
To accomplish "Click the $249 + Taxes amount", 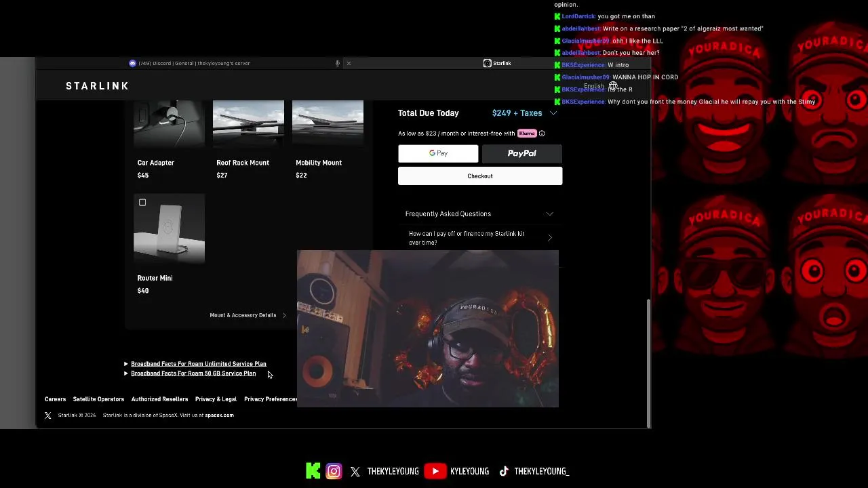I will click(x=517, y=113).
